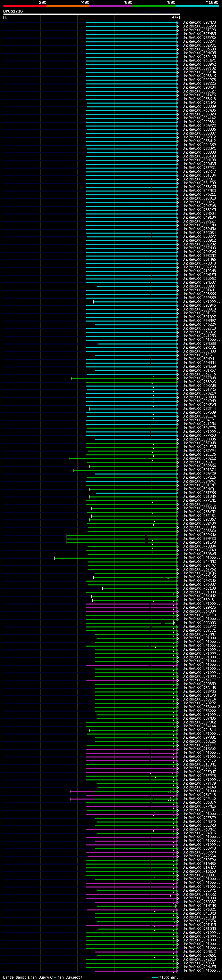Click the UniRef100_A9P811 entry

[x=199, y=179]
